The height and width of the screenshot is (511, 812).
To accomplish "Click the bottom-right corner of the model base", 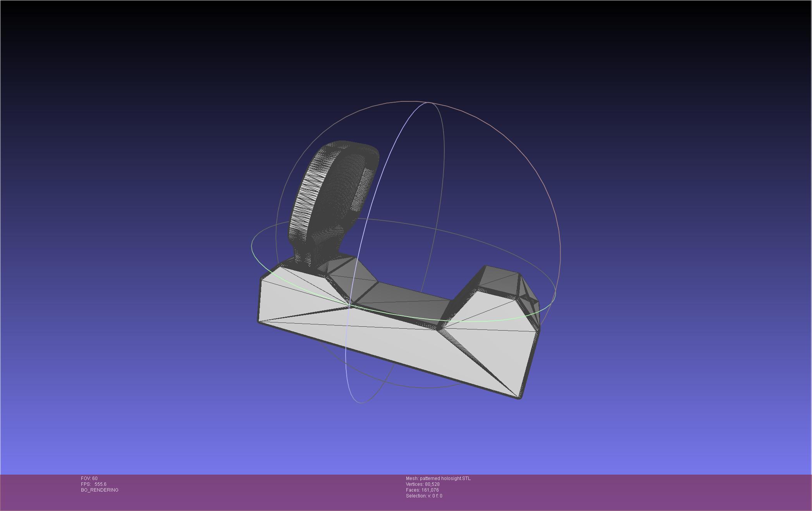I will click(x=519, y=397).
